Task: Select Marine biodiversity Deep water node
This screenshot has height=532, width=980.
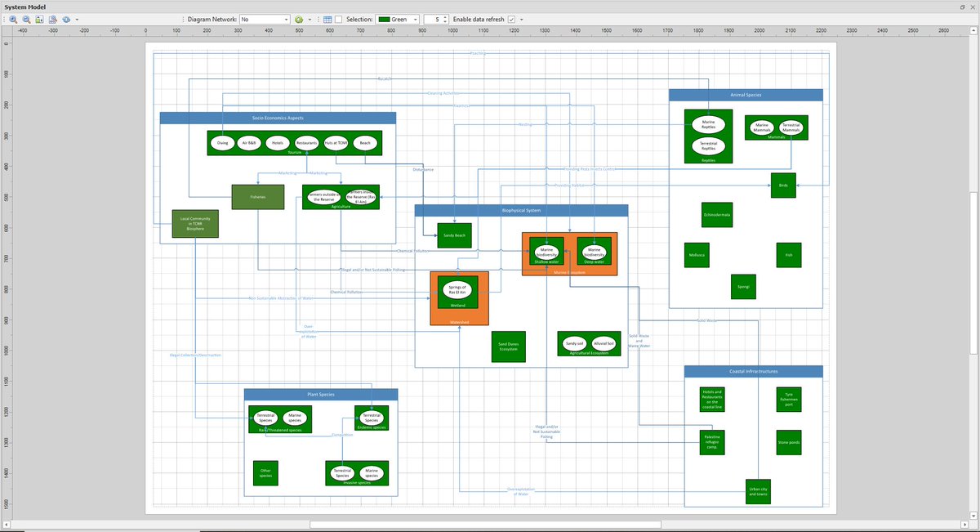Action: [x=594, y=251]
